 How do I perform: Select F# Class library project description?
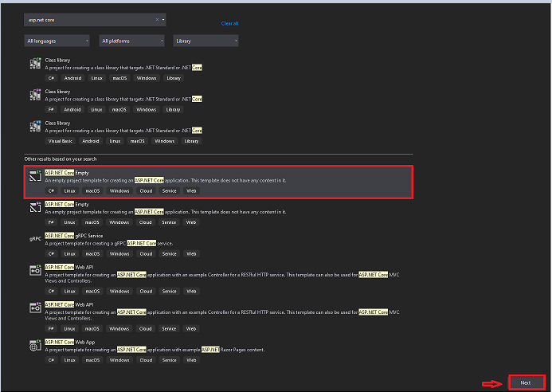(123, 100)
